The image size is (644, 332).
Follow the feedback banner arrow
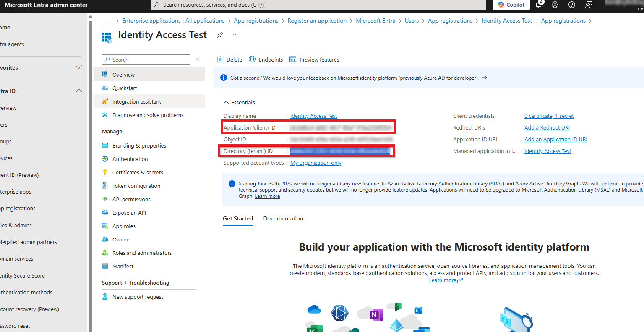coord(485,78)
